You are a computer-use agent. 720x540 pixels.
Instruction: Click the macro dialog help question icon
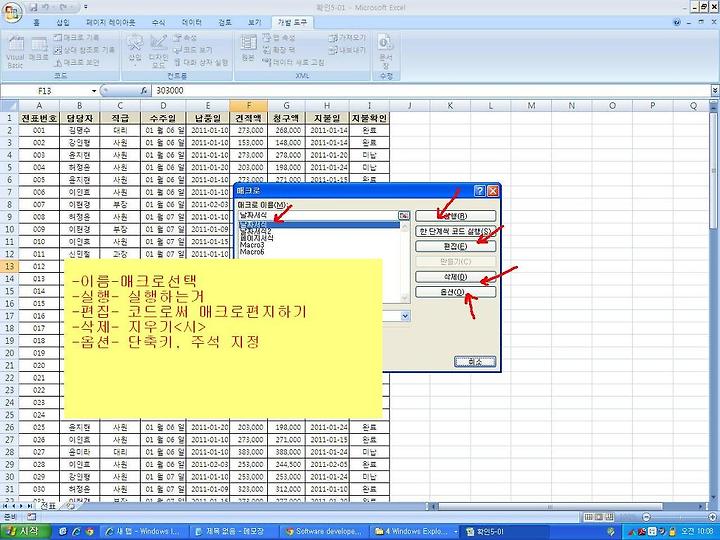coord(479,191)
